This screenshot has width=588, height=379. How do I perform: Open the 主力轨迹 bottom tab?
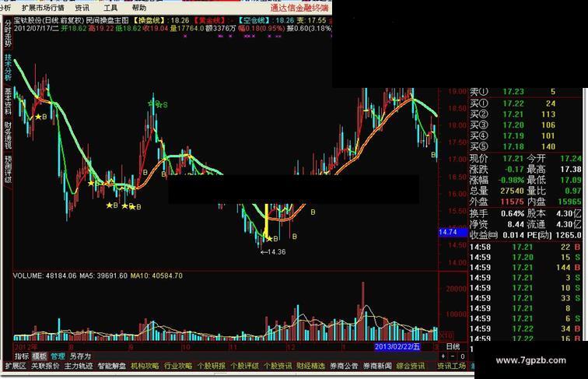[79, 366]
